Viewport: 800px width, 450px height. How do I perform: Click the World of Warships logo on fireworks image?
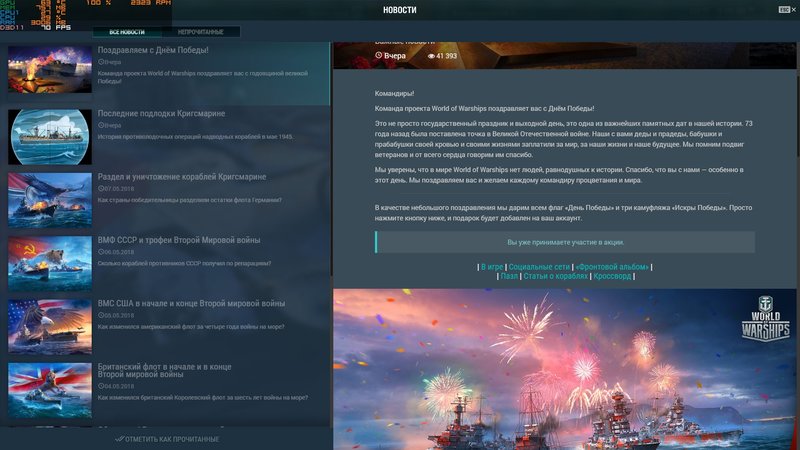[765, 318]
